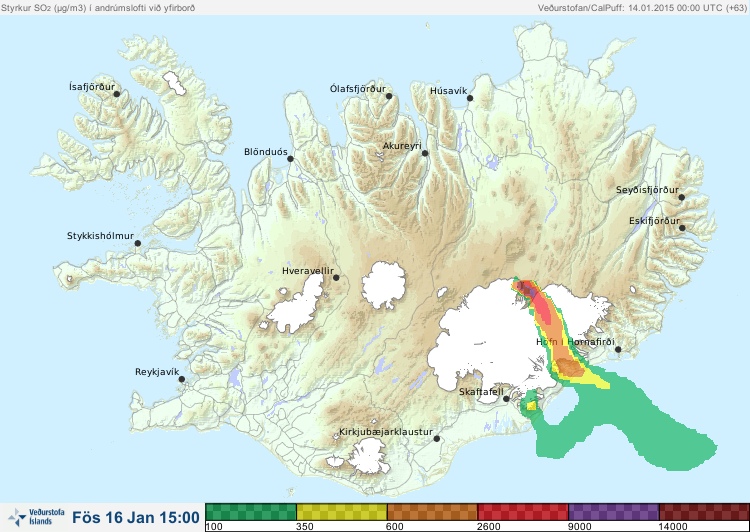Select the Kirkjubæjarklaustur marker dot

click(x=436, y=438)
